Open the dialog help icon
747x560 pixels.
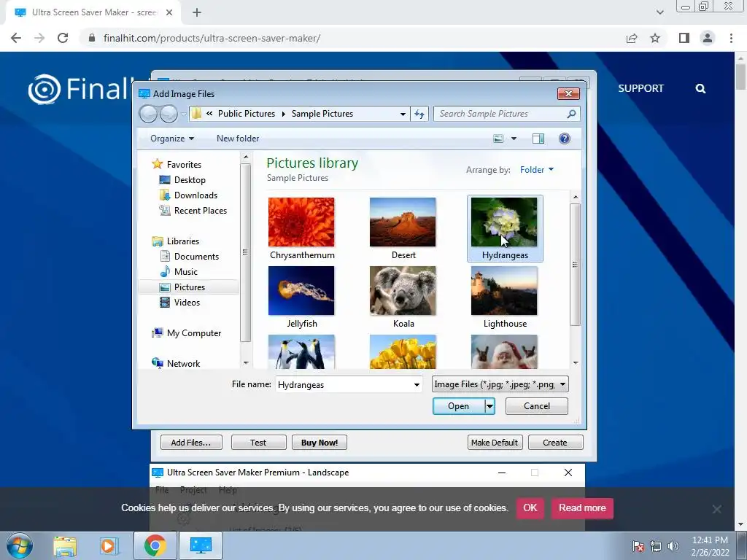(x=565, y=139)
